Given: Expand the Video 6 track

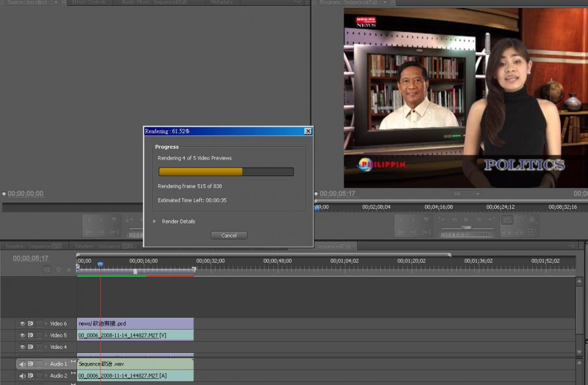Looking at the screenshot, I should [x=46, y=324].
